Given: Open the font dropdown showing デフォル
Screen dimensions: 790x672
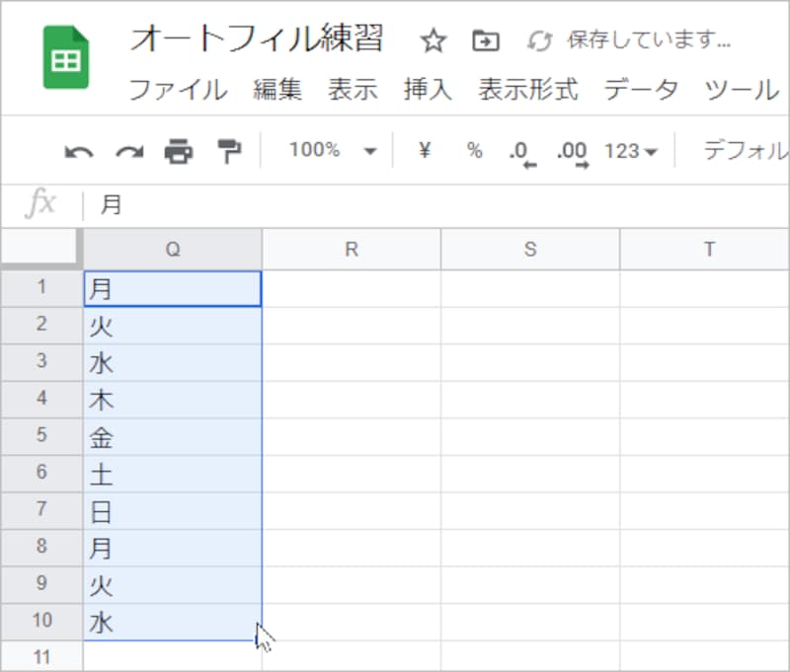Looking at the screenshot, I should coord(749,151).
